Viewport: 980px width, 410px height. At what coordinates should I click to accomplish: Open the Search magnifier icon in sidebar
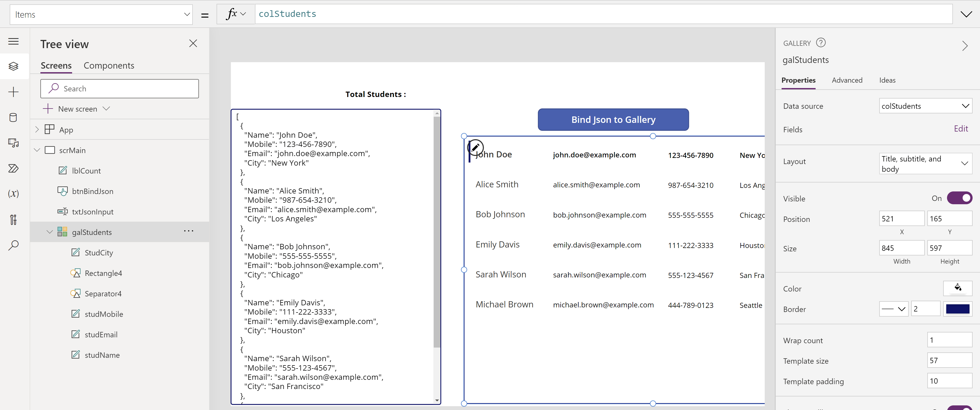pos(14,245)
